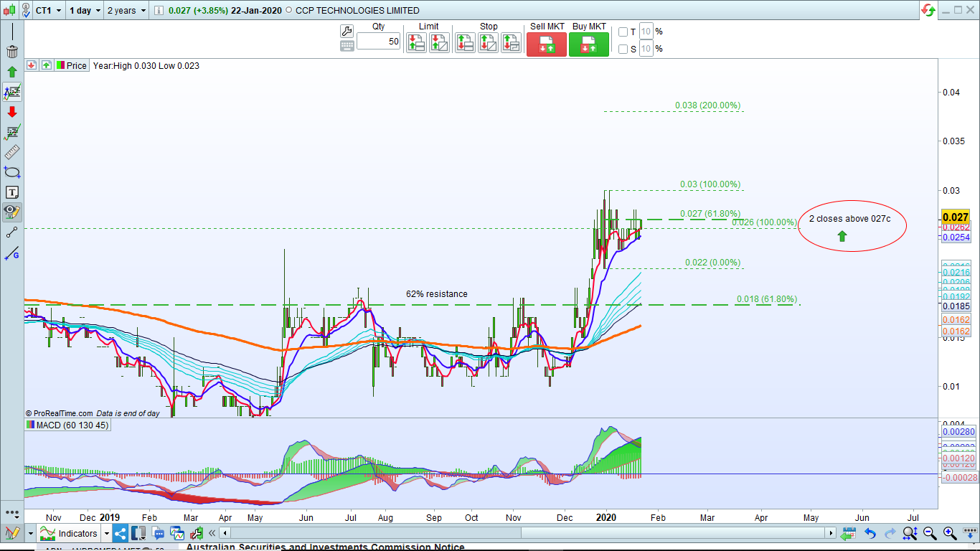Viewport: 980px width, 551px height.
Task: Click the chat bubbles icon
Action: point(159,533)
